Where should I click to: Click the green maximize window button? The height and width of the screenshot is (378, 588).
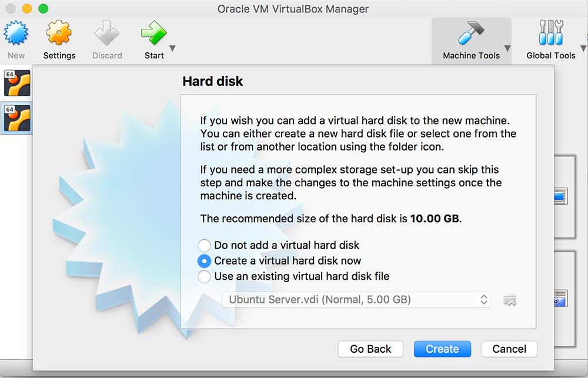tap(43, 9)
